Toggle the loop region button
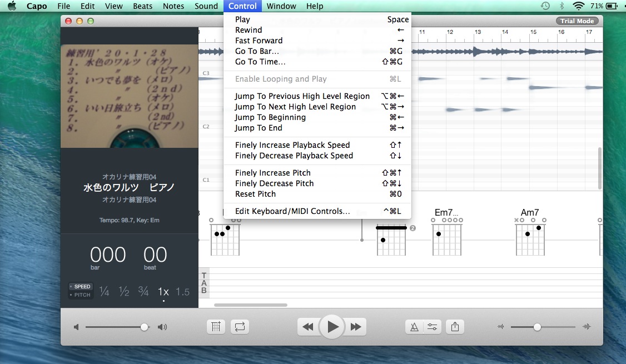This screenshot has height=364, width=626. (x=240, y=327)
